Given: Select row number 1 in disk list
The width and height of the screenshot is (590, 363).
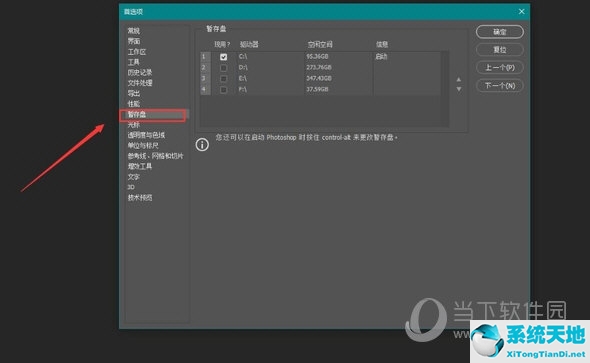Looking at the screenshot, I should [x=204, y=56].
